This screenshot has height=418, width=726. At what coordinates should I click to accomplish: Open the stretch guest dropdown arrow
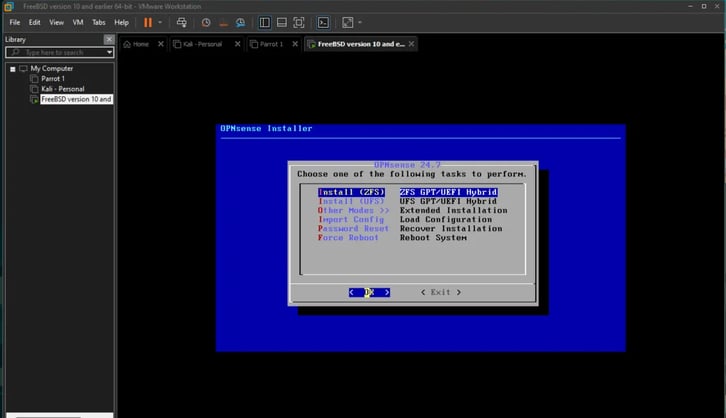point(360,22)
